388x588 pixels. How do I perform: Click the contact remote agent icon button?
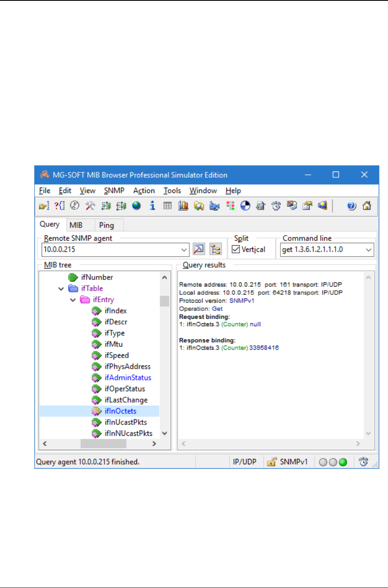[x=199, y=249]
